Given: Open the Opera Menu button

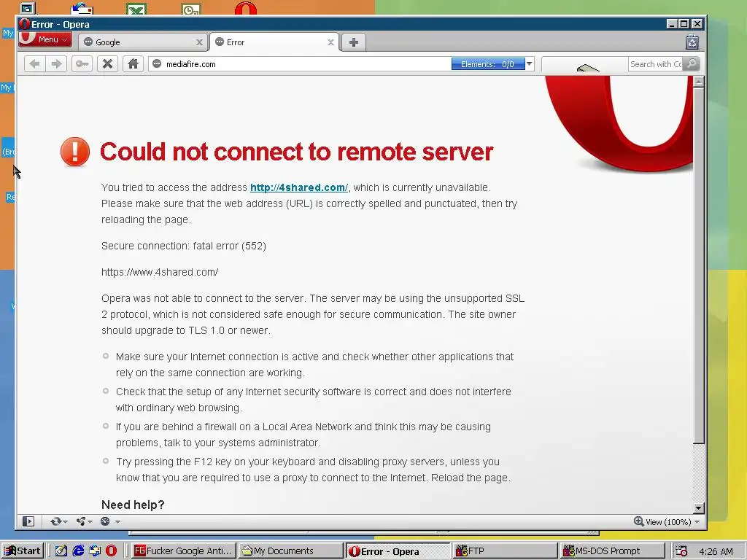Looking at the screenshot, I should (44, 39).
